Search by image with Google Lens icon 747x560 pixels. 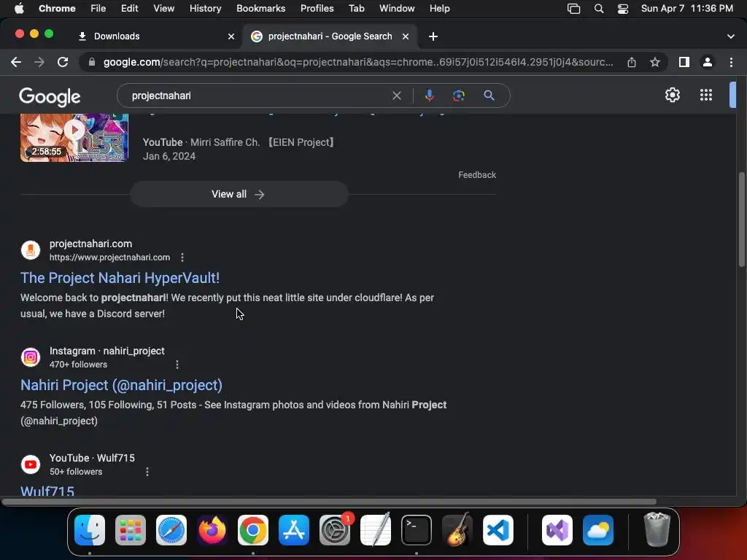tap(459, 96)
